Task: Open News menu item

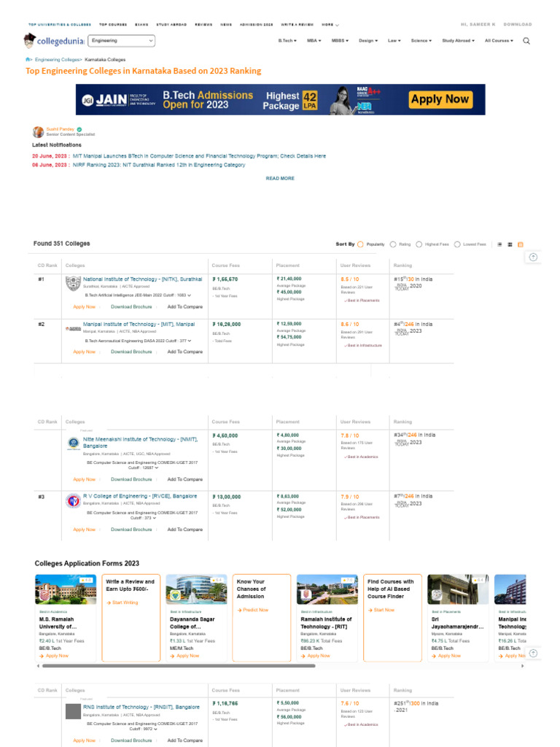Action: click(x=226, y=24)
